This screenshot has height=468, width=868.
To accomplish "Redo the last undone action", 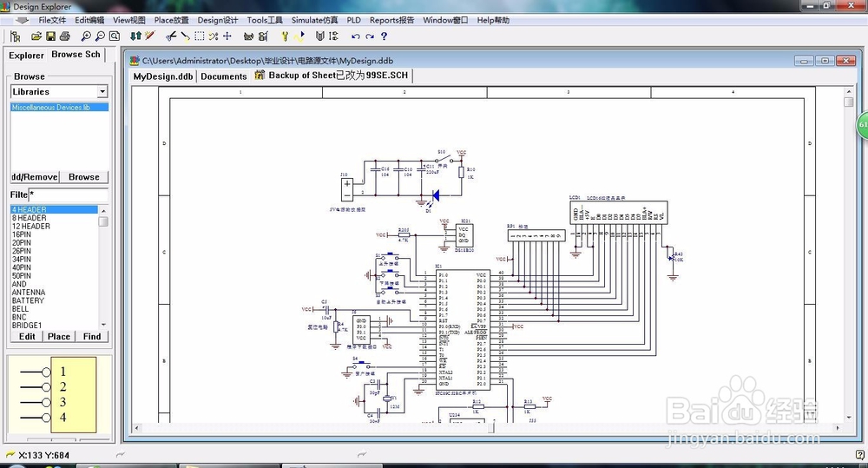I will point(369,36).
